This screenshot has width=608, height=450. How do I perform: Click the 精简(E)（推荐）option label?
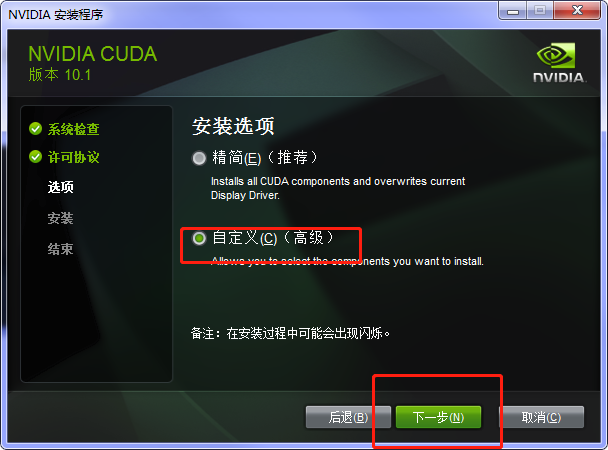pos(265,158)
